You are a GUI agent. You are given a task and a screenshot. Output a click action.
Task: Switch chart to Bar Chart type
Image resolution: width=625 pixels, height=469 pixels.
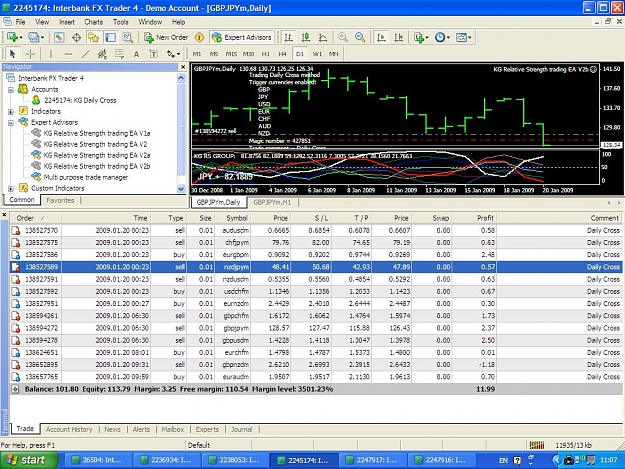(x=288, y=37)
